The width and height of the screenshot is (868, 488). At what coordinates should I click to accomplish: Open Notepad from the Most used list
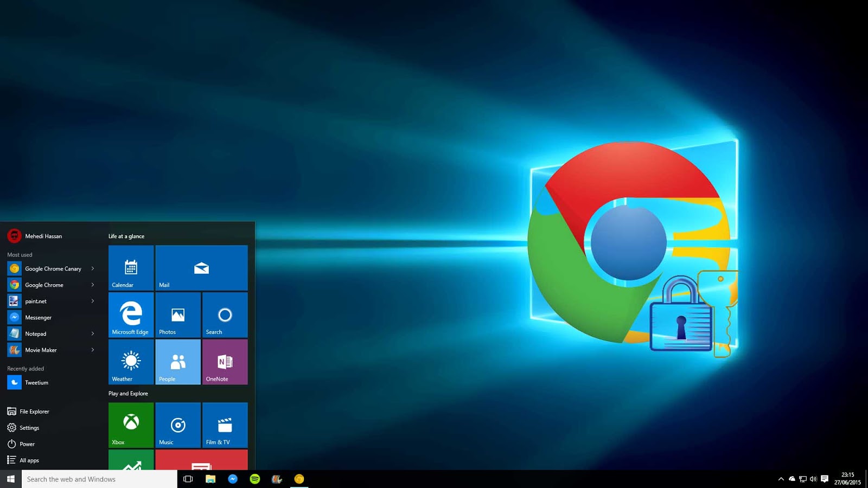click(52, 333)
